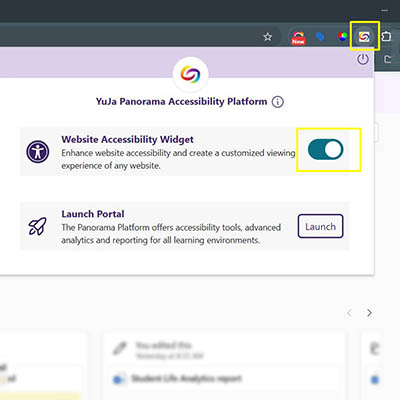Click the blue tag extension icon
Viewport: 400px width, 400px height.
[320, 36]
